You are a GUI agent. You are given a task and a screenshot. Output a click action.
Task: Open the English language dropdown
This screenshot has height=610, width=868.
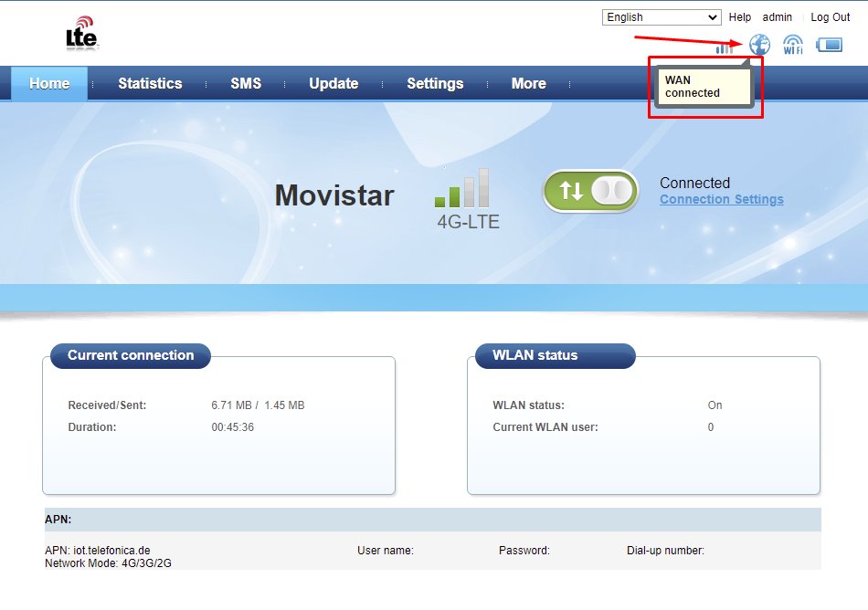662,17
